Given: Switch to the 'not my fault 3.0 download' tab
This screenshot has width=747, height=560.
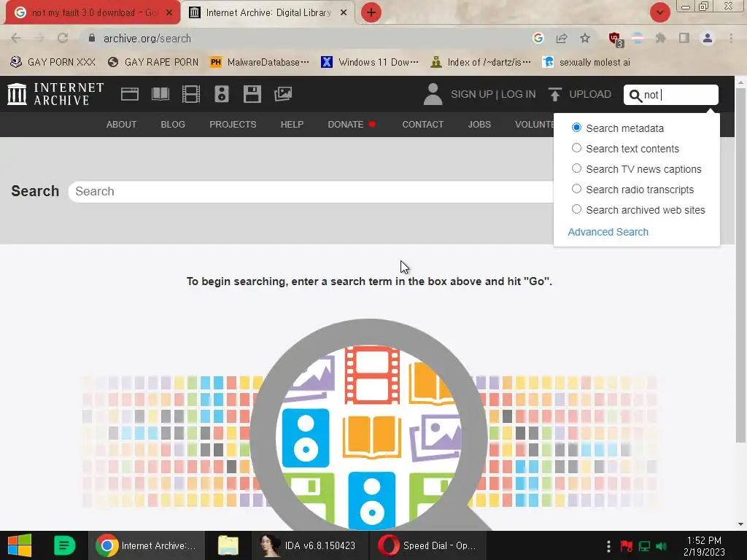Looking at the screenshot, I should (x=93, y=13).
